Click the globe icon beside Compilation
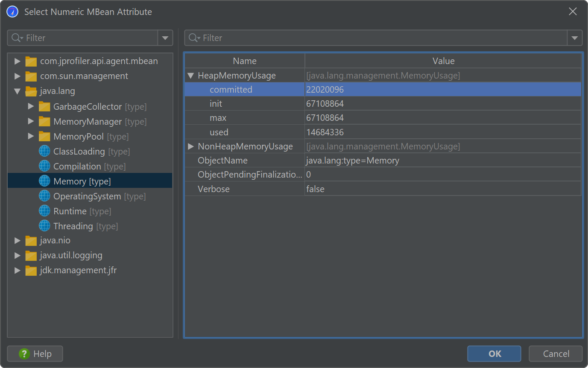Screen dimensions: 588x368 pos(44,166)
